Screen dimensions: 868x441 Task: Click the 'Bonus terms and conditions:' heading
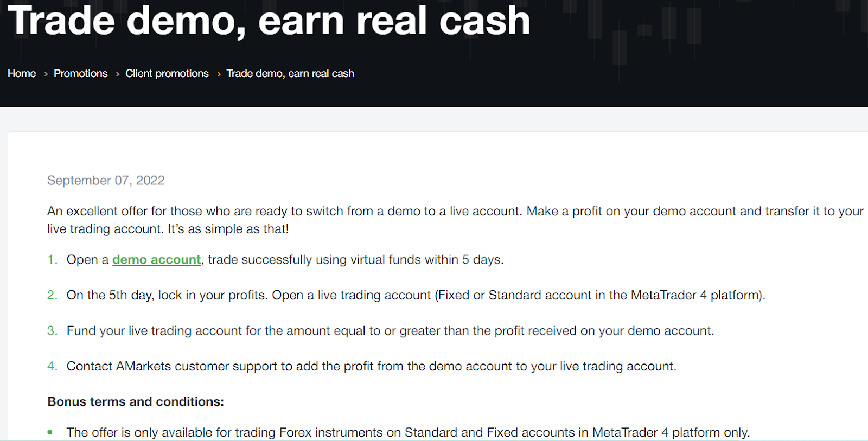point(136,402)
